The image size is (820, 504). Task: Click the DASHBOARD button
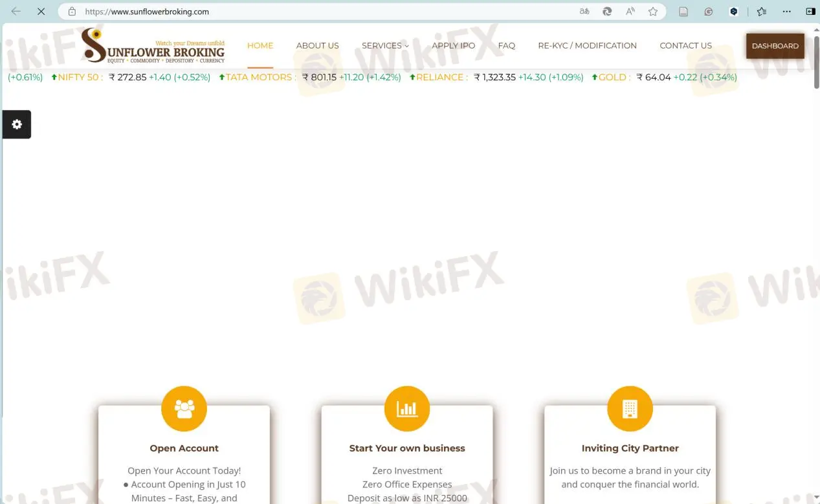[775, 45]
